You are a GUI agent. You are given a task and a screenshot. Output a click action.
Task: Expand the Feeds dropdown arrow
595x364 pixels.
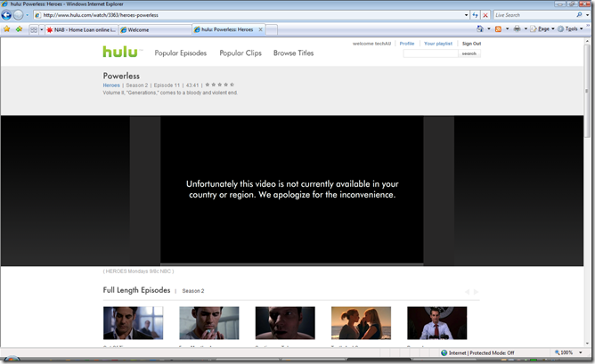pyautogui.click(x=508, y=28)
